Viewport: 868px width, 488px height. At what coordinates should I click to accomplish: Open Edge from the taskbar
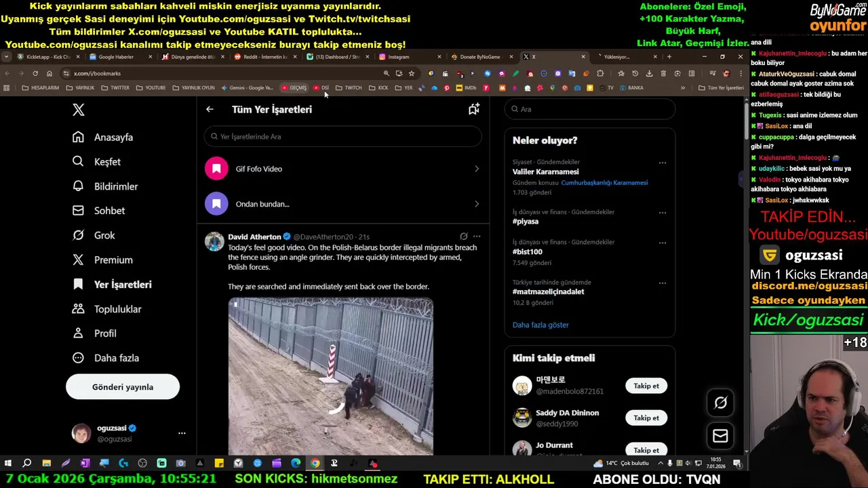coord(296,464)
